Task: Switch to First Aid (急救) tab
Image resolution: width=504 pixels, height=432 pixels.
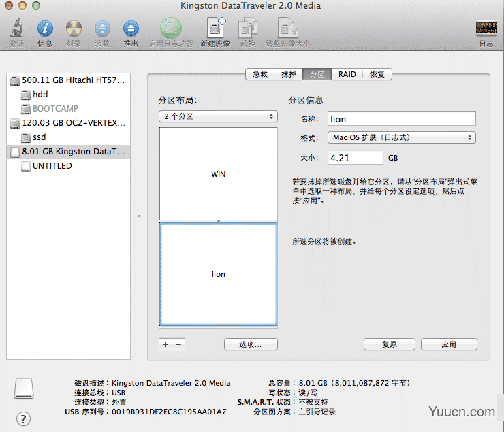Action: pyautogui.click(x=259, y=74)
